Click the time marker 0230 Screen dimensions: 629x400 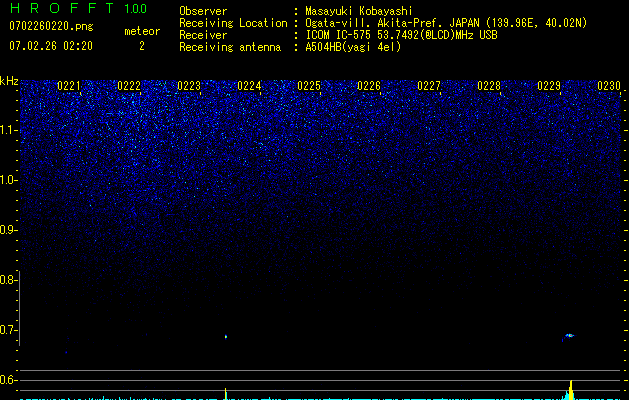(x=609, y=86)
